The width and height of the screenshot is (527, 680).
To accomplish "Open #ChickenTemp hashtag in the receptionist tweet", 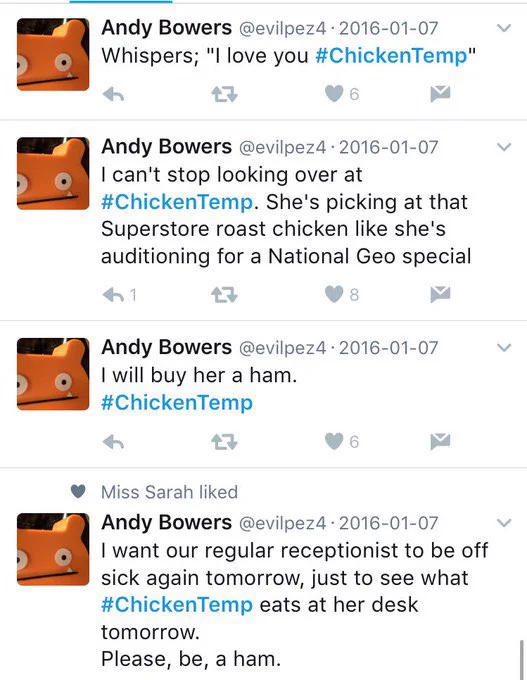I will point(177,605).
